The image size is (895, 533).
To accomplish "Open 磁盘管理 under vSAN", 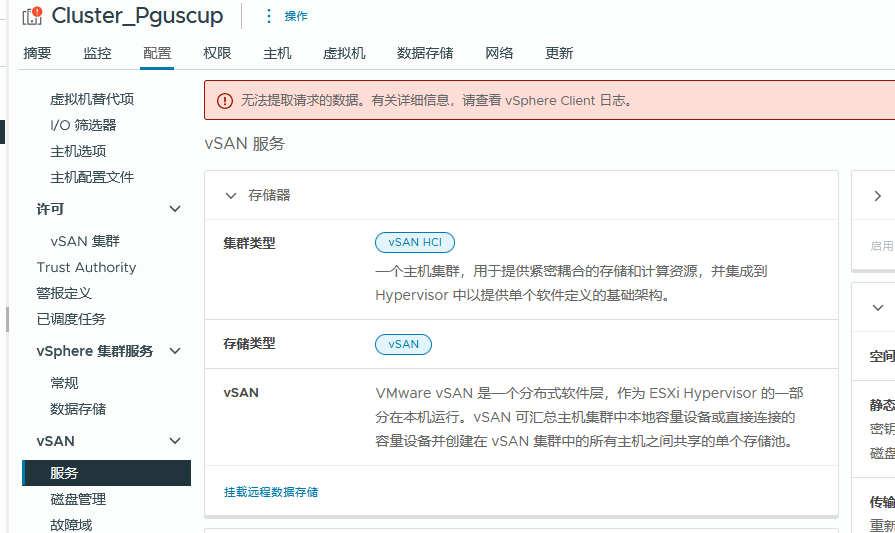I will click(x=78, y=499).
